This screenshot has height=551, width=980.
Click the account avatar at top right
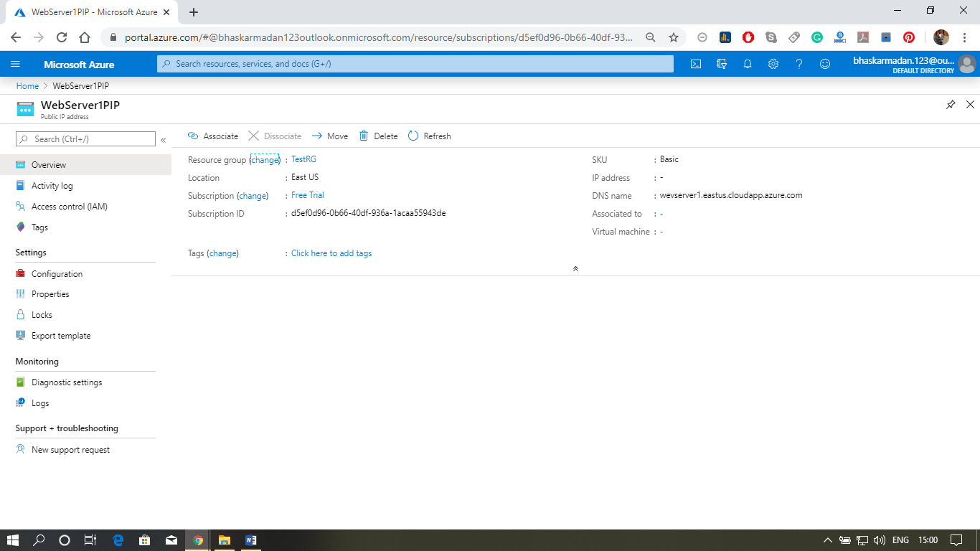coord(967,65)
